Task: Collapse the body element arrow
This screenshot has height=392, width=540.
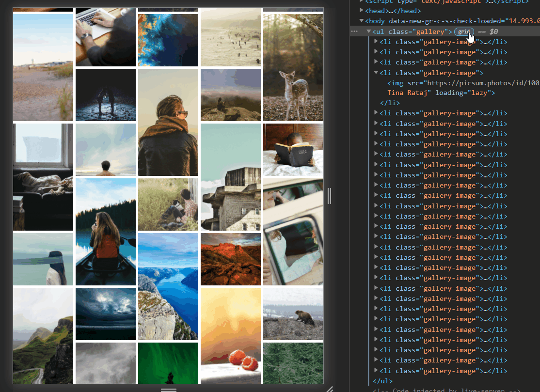Action: click(x=361, y=21)
